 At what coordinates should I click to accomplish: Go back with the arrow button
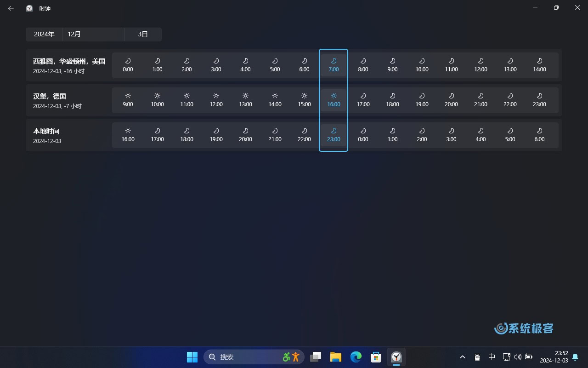pyautogui.click(x=11, y=8)
